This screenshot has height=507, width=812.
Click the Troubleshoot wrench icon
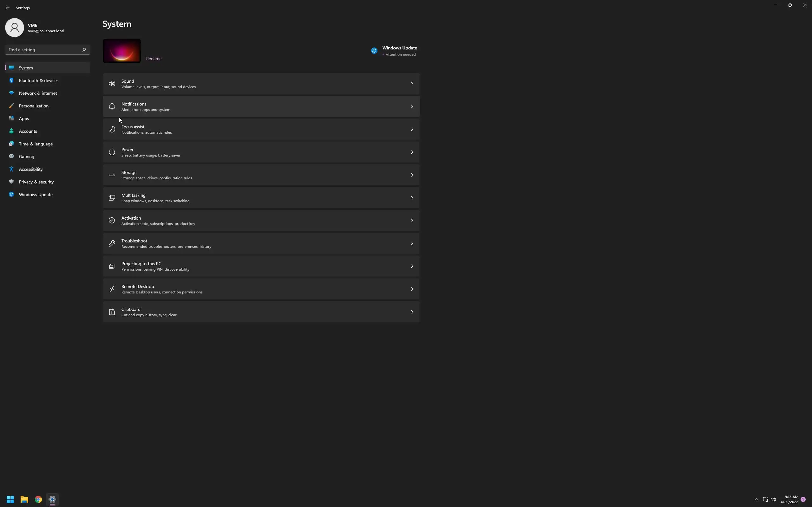point(112,243)
